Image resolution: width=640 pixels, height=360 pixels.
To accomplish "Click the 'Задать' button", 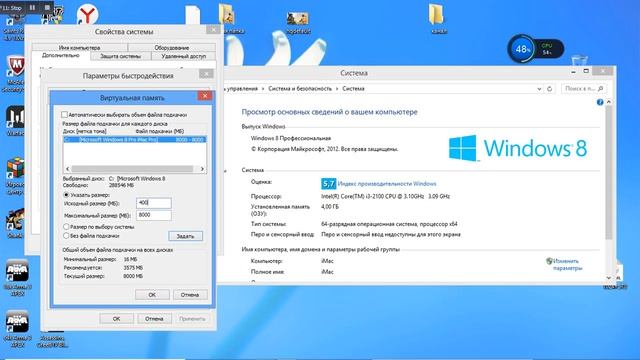I will (x=185, y=236).
